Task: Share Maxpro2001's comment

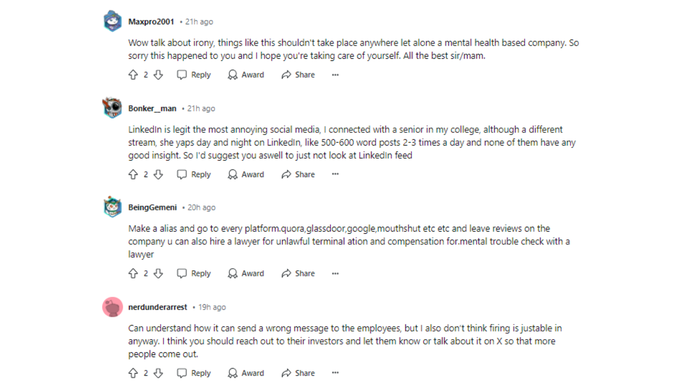Action: tap(298, 75)
